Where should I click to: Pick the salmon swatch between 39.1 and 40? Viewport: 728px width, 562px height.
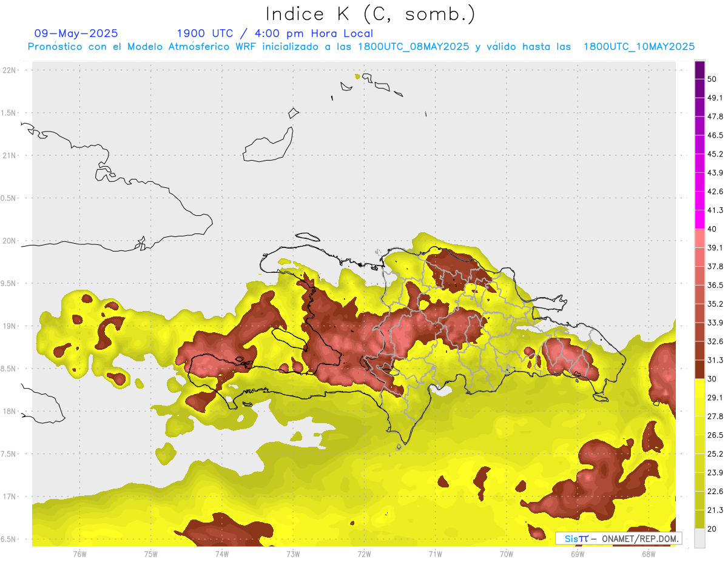(699, 238)
